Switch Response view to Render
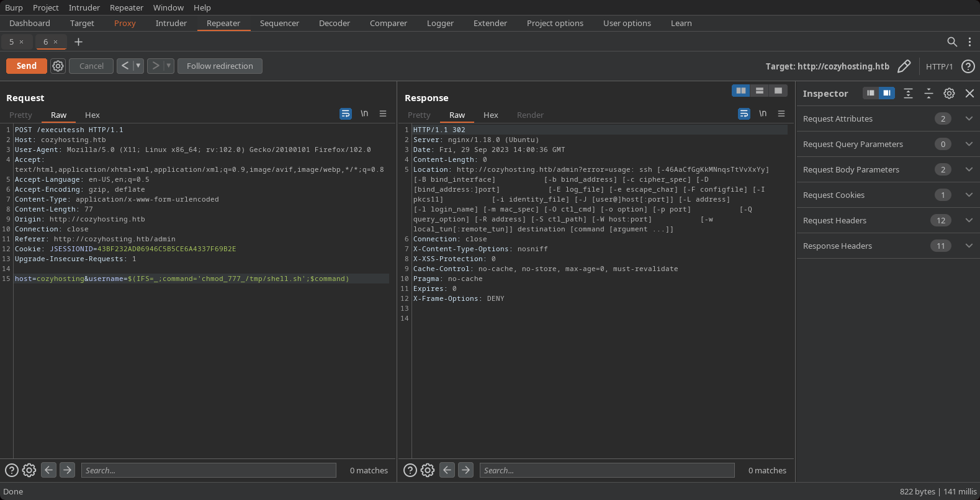The height and width of the screenshot is (500, 980). [x=530, y=115]
